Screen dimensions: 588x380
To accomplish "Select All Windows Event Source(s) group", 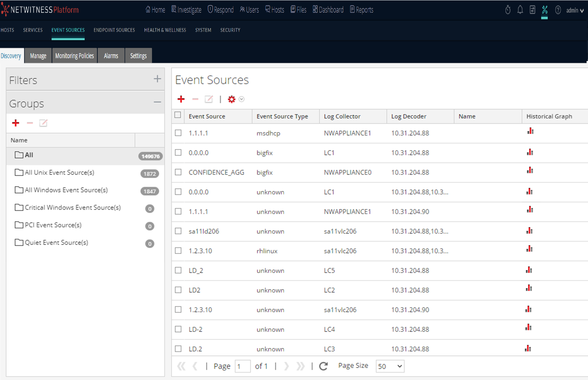I will click(66, 190).
